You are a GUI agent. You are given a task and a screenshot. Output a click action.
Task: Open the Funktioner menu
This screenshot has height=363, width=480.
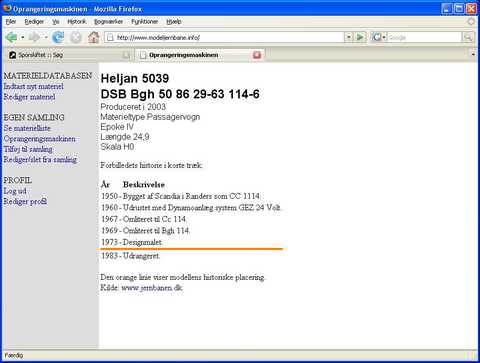pyautogui.click(x=145, y=22)
